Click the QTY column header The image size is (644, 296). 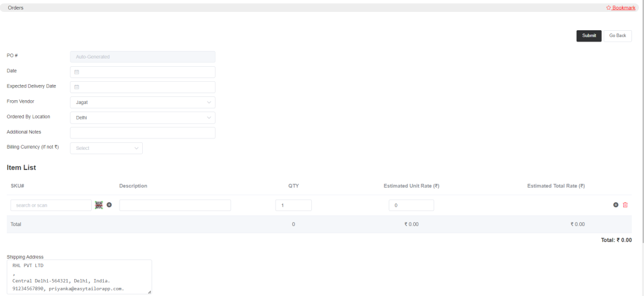coord(293,186)
